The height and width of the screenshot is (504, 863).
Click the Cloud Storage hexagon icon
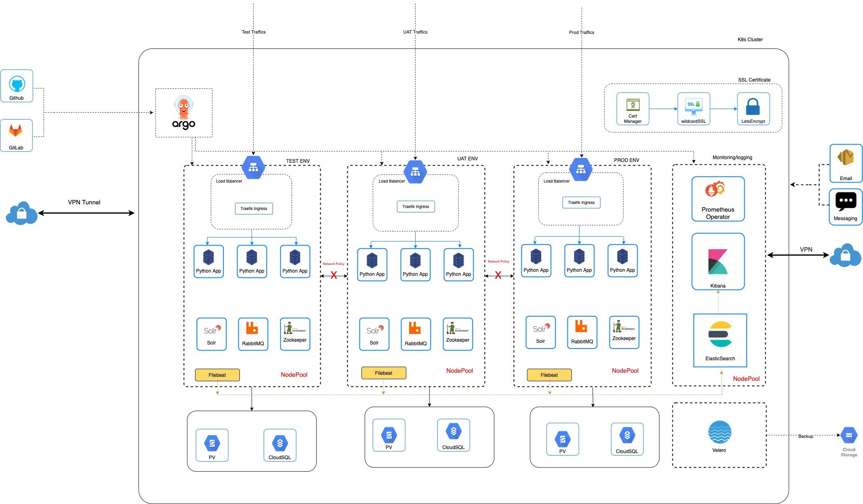[x=848, y=435]
